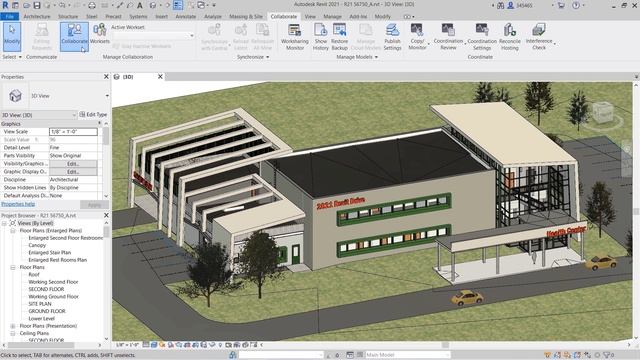Switch to the Architecture tab
This screenshot has height=360, width=640.
37,17
